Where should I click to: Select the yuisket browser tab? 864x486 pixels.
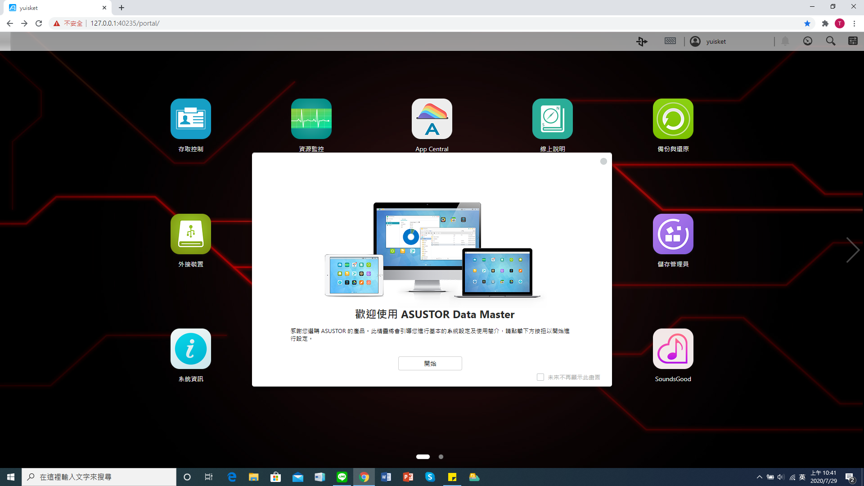coord(56,8)
